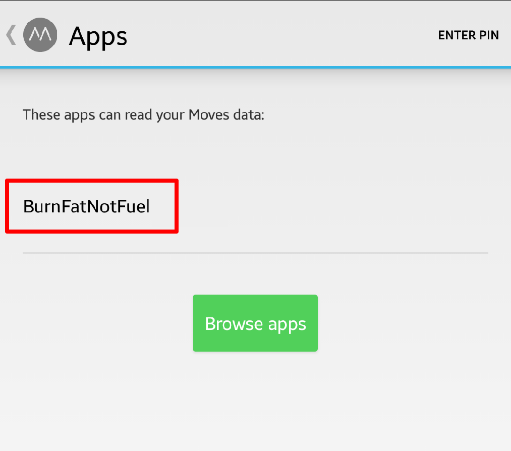Click the green Browse apps button
The width and height of the screenshot is (511, 451).
[x=255, y=323]
